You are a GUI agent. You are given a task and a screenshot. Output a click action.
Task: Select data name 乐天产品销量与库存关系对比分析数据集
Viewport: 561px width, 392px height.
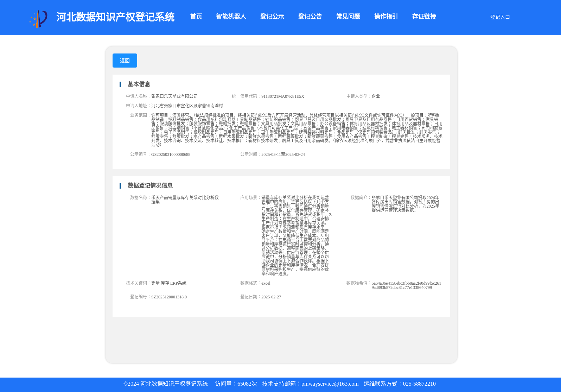185,200
